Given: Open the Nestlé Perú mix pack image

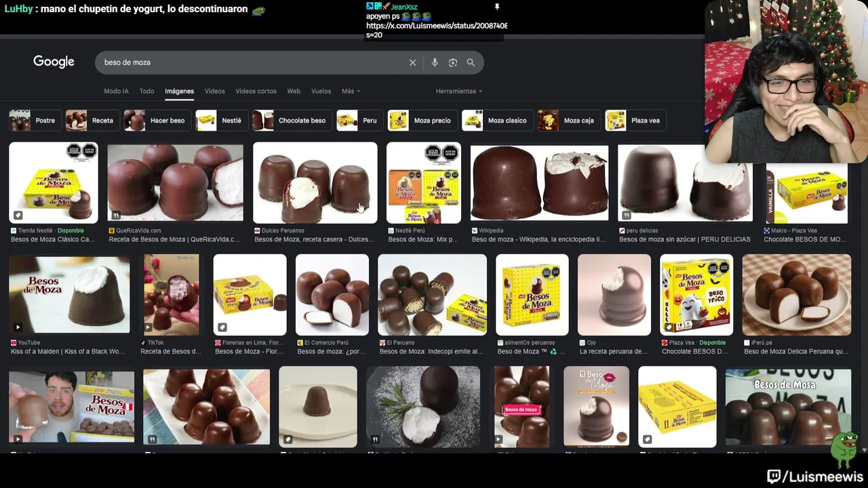Looking at the screenshot, I should point(424,183).
